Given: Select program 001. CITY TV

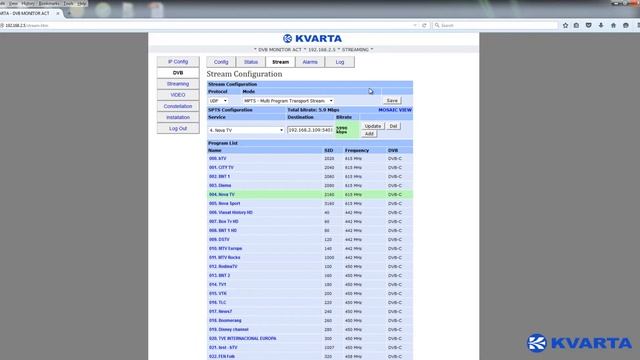Looking at the screenshot, I should pyautogui.click(x=221, y=167).
